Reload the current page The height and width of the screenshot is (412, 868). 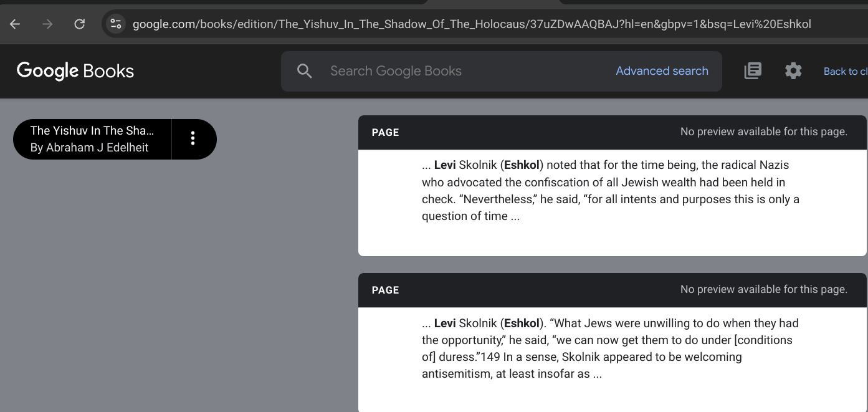(x=80, y=24)
